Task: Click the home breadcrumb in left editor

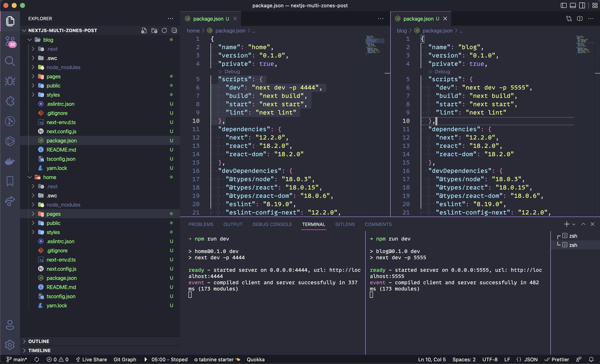Action: point(193,31)
